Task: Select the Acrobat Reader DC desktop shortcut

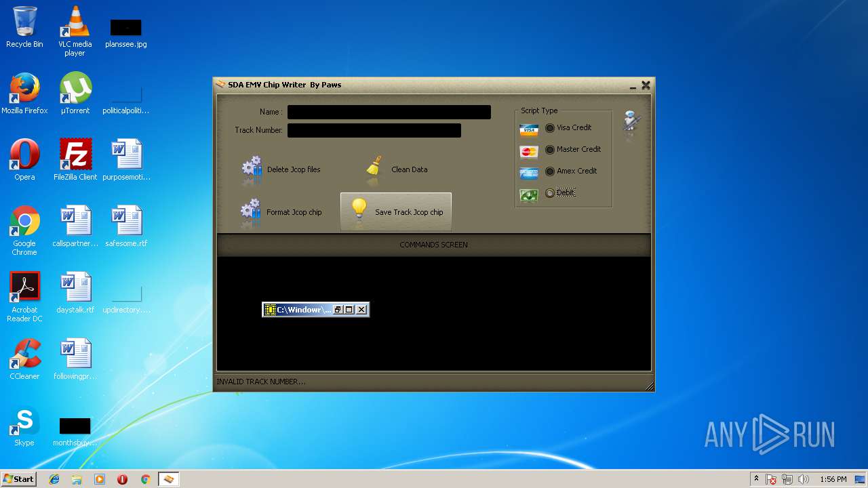Action: point(24,298)
